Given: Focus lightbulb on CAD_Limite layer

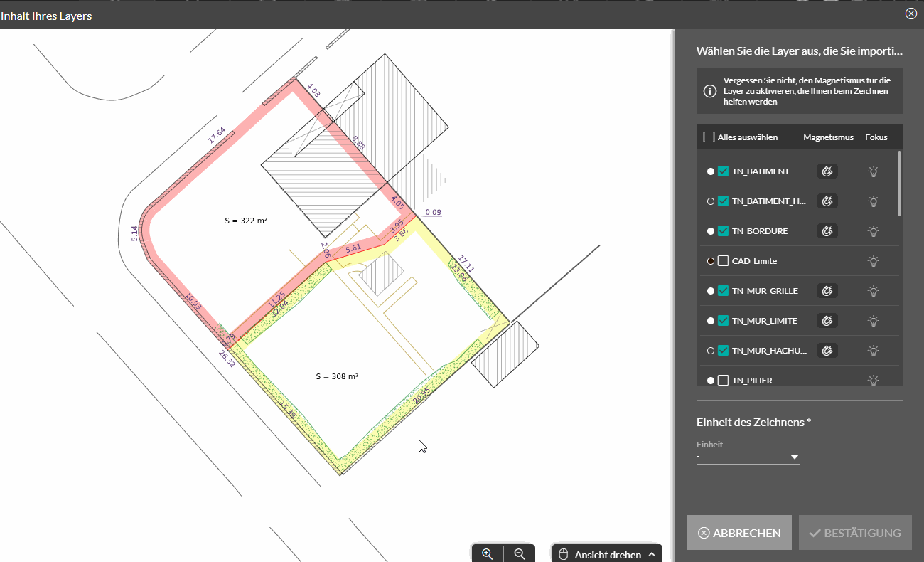Looking at the screenshot, I should click(874, 261).
